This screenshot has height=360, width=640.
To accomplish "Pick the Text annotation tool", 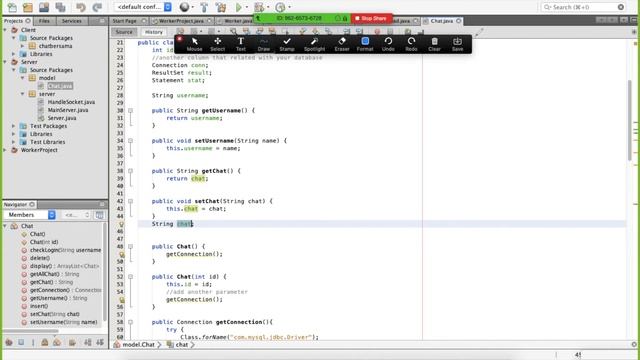I will click(241, 44).
